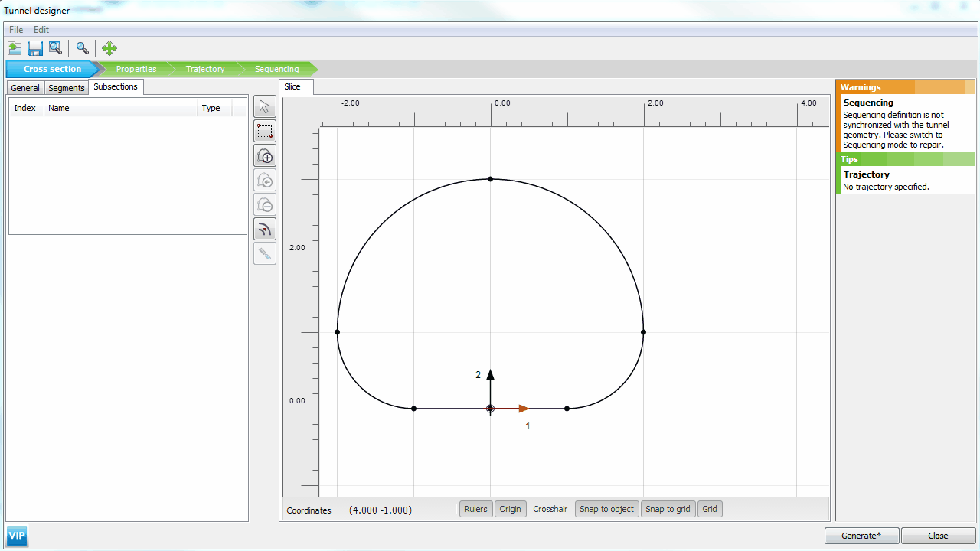Go to the Sequencing mode step
Viewport: 980px width, 551px height.
click(x=276, y=69)
